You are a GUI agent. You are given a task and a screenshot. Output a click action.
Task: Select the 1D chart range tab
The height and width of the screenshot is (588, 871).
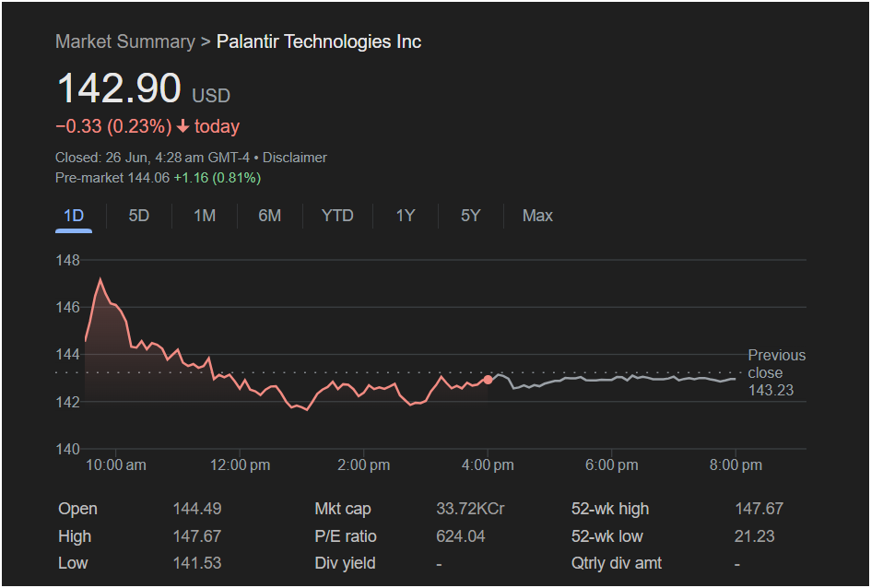click(74, 216)
